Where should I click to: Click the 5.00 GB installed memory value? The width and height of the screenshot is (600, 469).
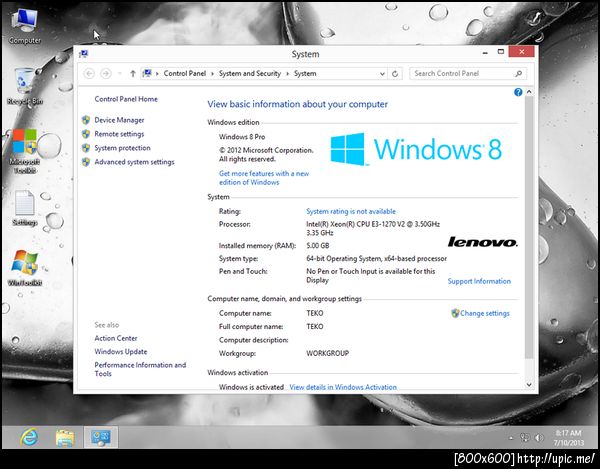[317, 246]
